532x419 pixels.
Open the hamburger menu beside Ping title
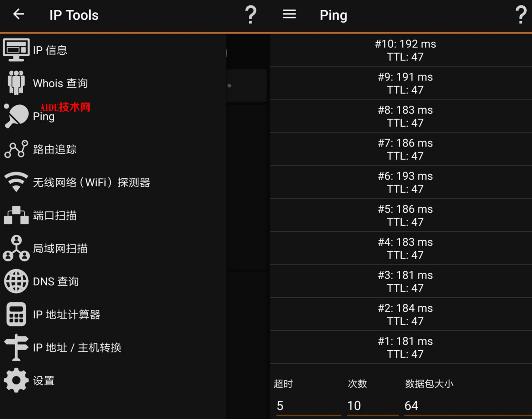[x=289, y=14]
